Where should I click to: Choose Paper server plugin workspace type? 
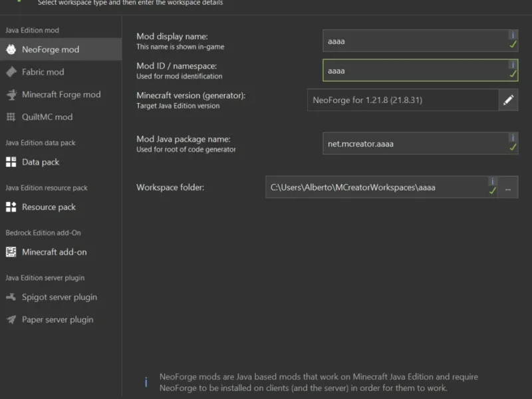(61, 320)
